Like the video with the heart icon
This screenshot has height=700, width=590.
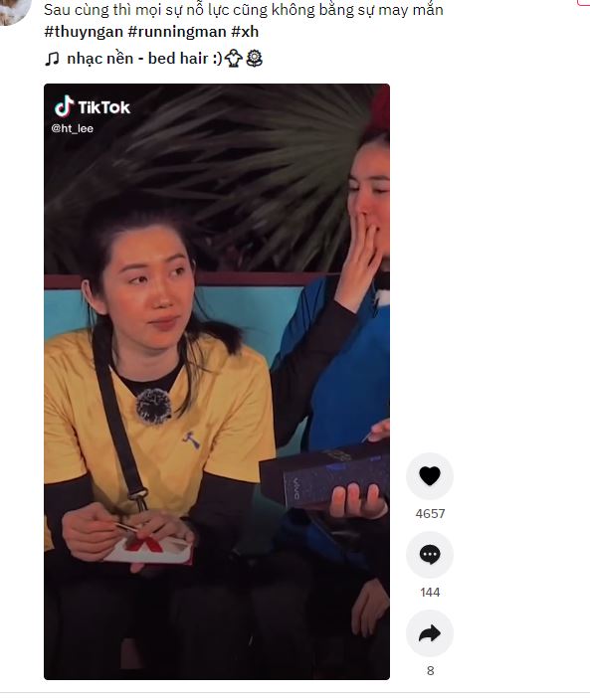[430, 476]
